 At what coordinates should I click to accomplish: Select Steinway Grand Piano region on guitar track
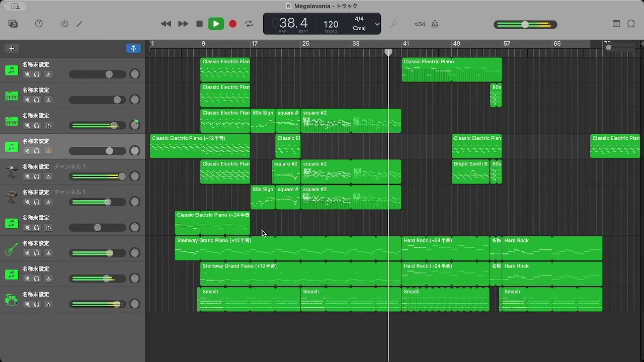288,248
